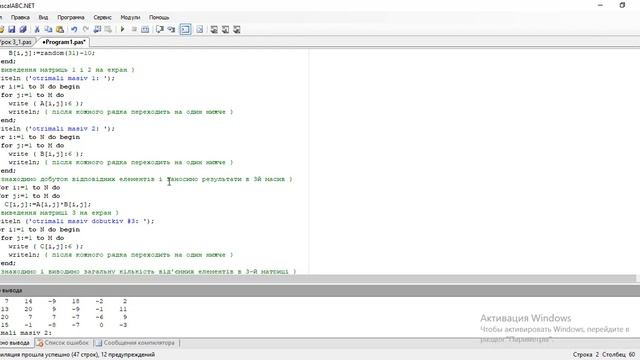640x360 pixels.
Task: Click the horizontal scrollbar under the code editor
Action: [318, 278]
